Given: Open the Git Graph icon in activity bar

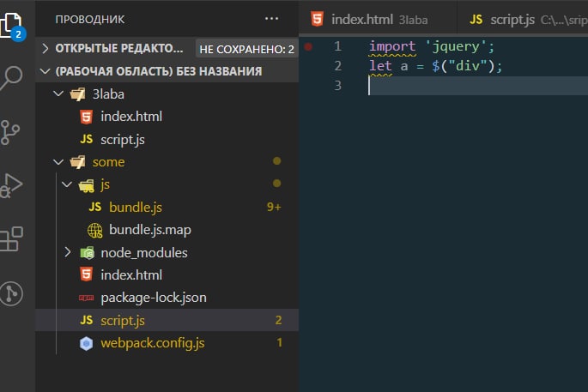Looking at the screenshot, I should 11,293.
